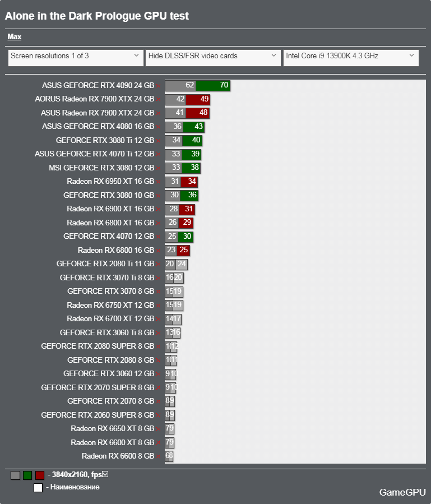Remove ASUS Radeon RX 7900 XTX via red X
The width and height of the screenshot is (431, 504).
(x=159, y=113)
